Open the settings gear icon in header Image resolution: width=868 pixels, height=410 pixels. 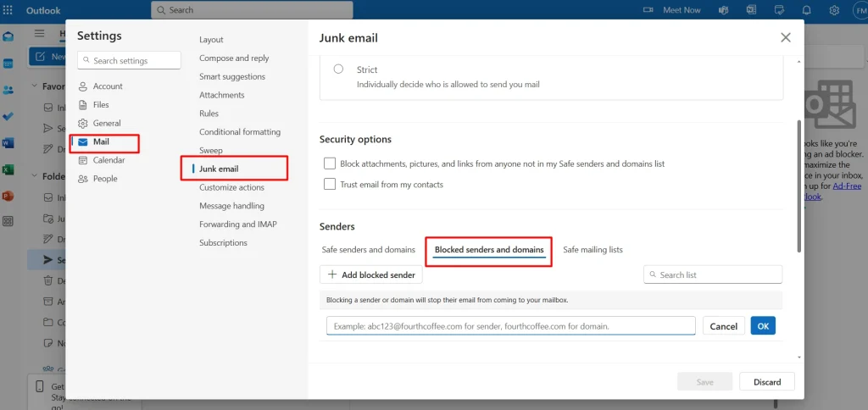click(834, 10)
